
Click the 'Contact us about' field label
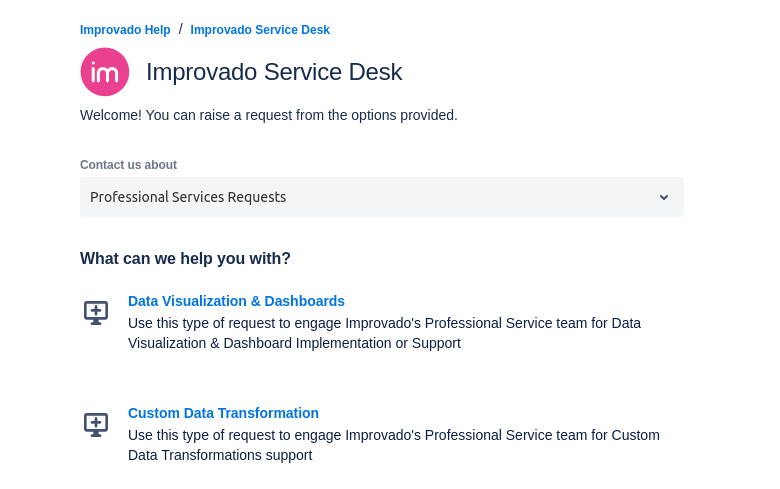(128, 165)
